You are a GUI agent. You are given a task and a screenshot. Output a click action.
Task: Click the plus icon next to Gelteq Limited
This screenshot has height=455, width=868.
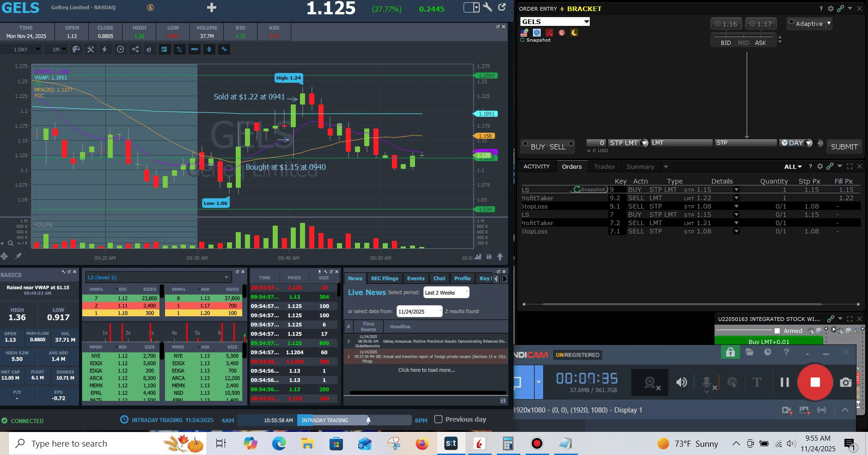[212, 7]
